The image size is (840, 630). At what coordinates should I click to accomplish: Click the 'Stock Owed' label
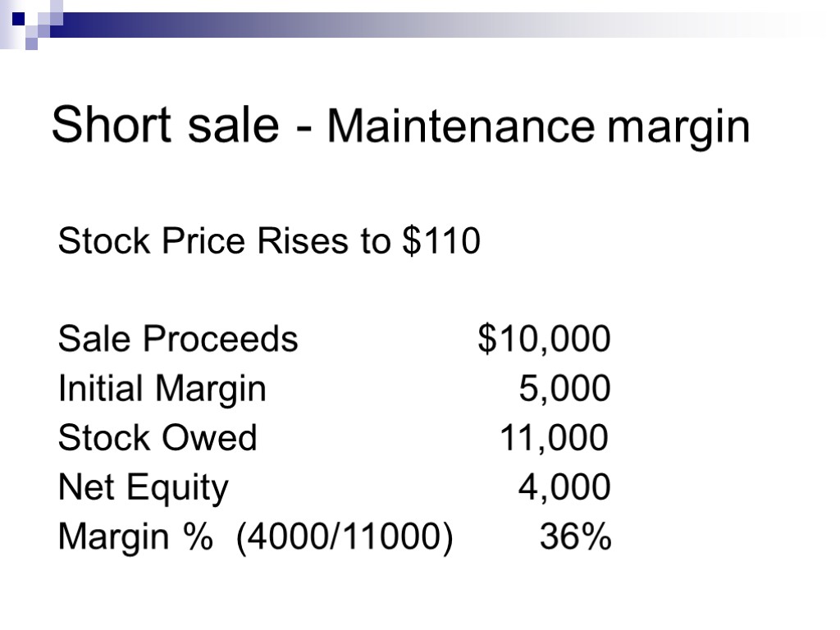tap(157, 438)
